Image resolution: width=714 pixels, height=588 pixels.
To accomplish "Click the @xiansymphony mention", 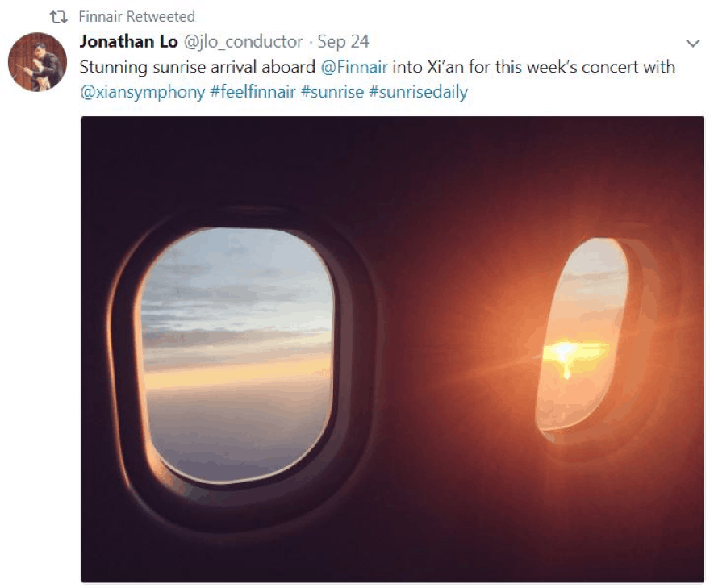I will (x=143, y=92).
